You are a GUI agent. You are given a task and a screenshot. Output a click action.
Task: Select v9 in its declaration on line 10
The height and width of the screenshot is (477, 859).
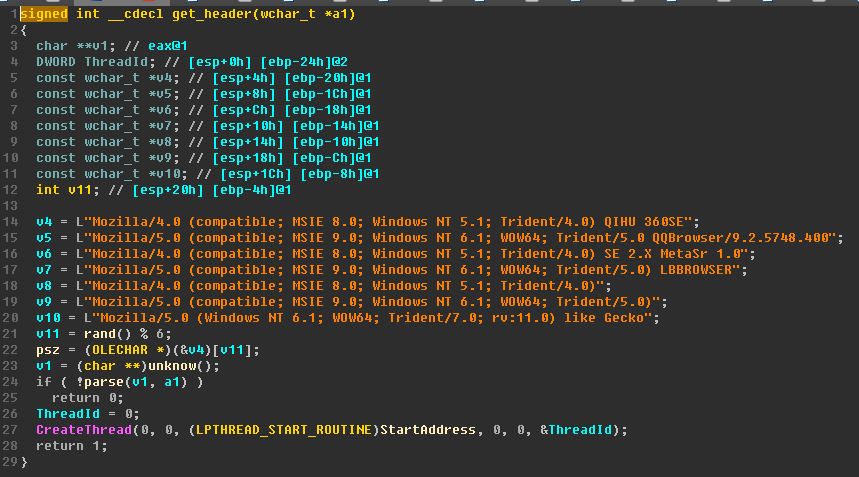(164, 158)
